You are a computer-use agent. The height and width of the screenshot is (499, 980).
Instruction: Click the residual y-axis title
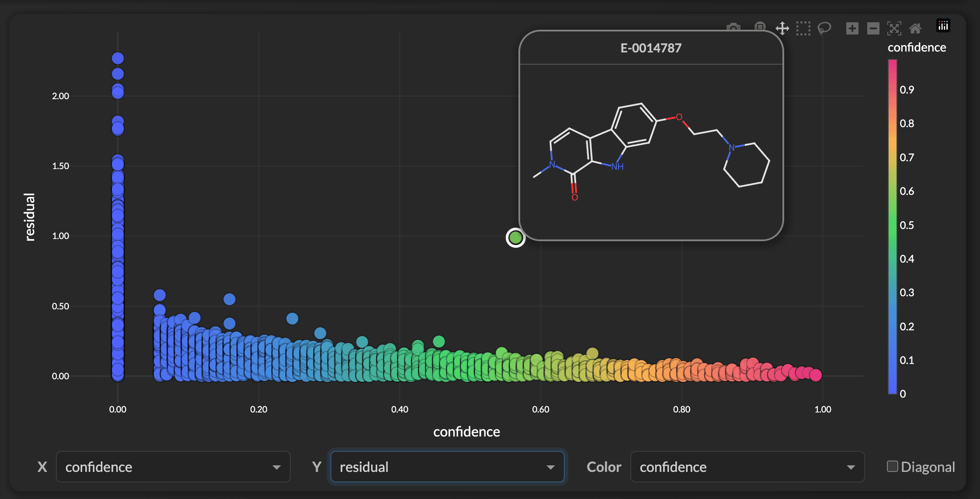point(30,217)
